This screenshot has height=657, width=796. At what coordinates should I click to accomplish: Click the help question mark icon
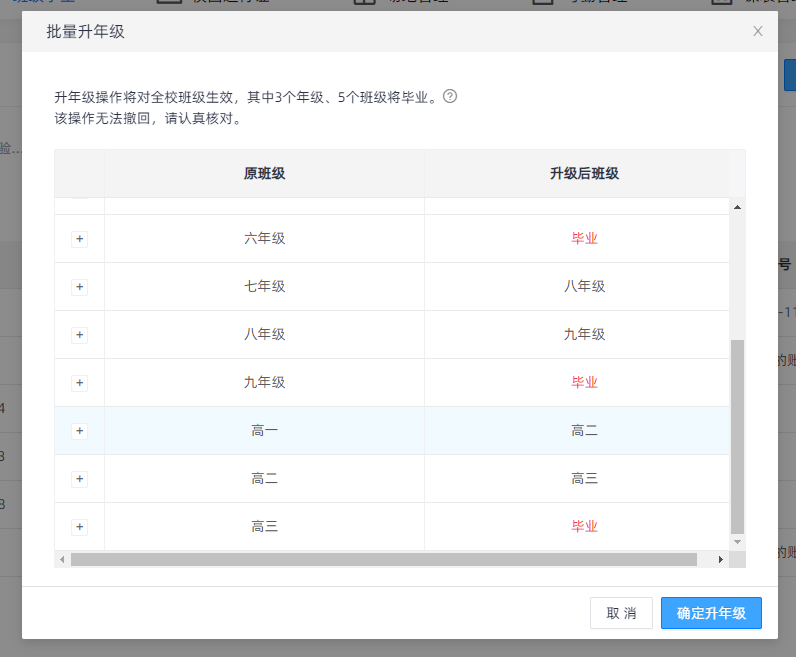point(450,96)
